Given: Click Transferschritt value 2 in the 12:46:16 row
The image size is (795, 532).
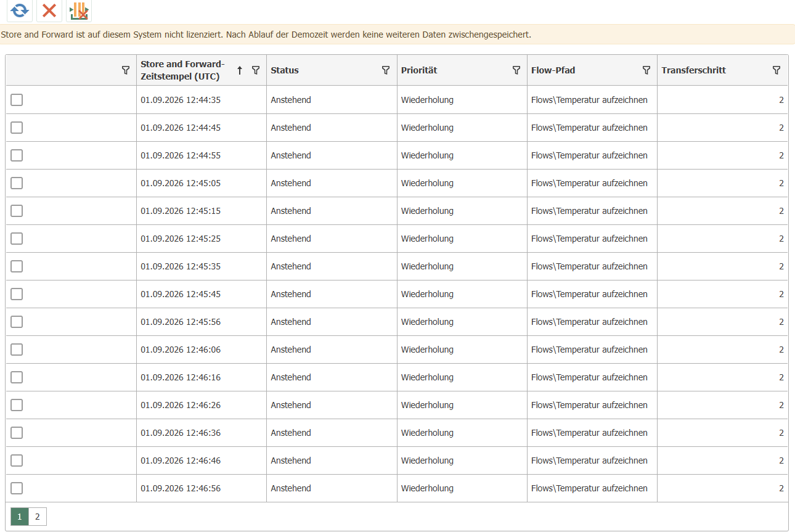Looking at the screenshot, I should click(781, 377).
